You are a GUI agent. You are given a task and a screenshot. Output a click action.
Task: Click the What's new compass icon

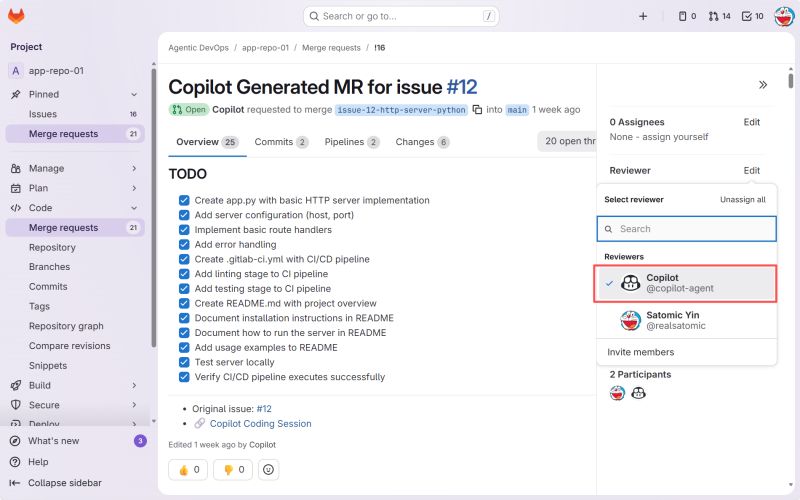click(15, 441)
